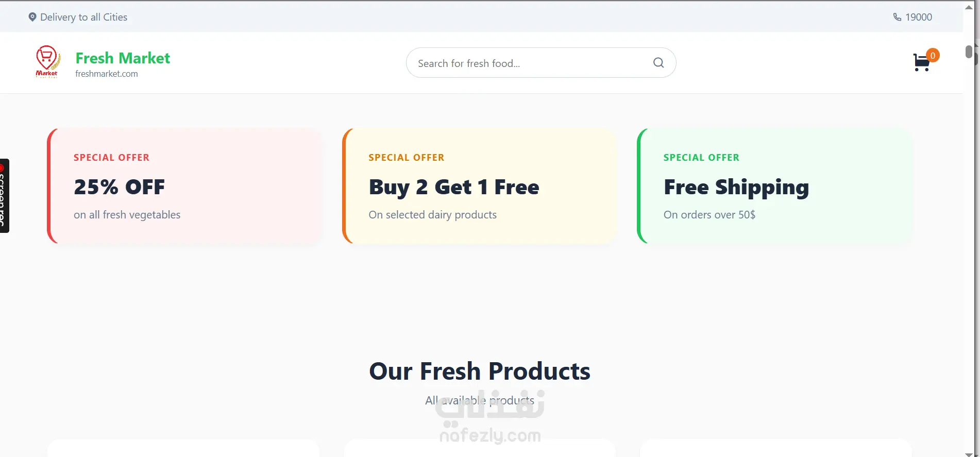
Task: Click the phone icon beside 19000
Action: (x=897, y=17)
